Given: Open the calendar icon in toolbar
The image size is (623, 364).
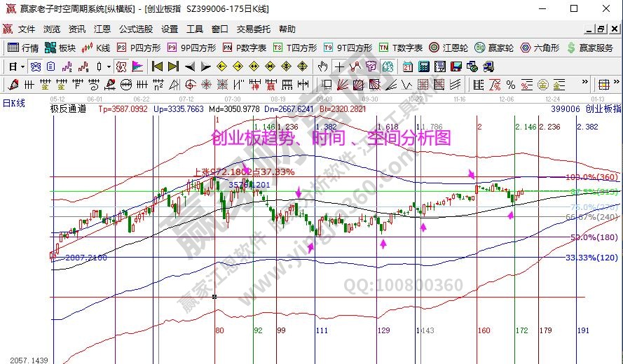Looking at the screenshot, I should tap(407, 66).
